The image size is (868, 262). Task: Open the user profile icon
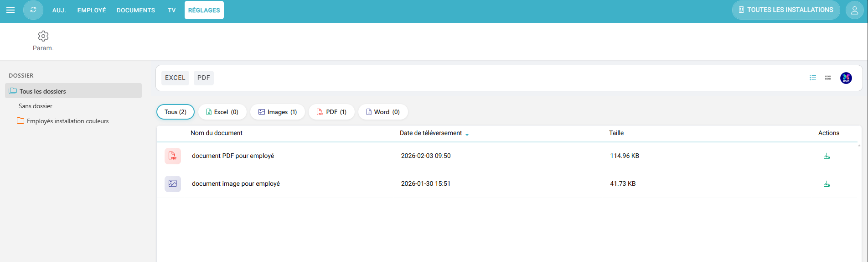(854, 10)
